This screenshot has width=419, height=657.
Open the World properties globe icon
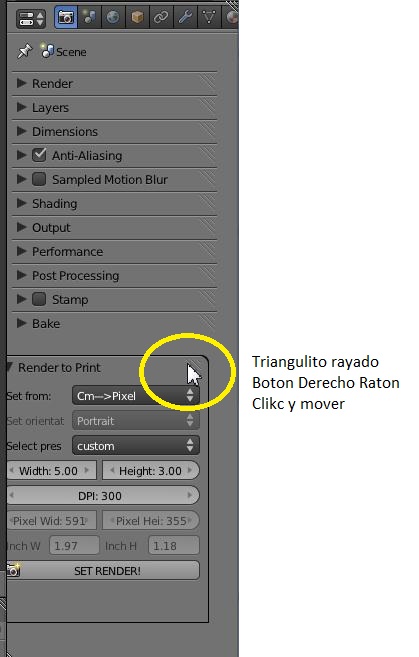pyautogui.click(x=113, y=18)
